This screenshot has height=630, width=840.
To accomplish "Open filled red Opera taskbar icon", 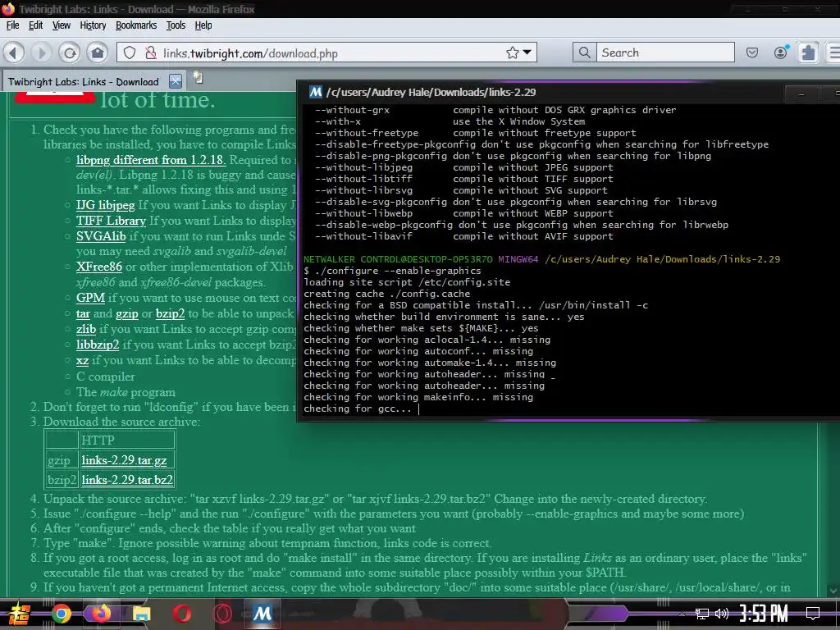I will [x=181, y=614].
